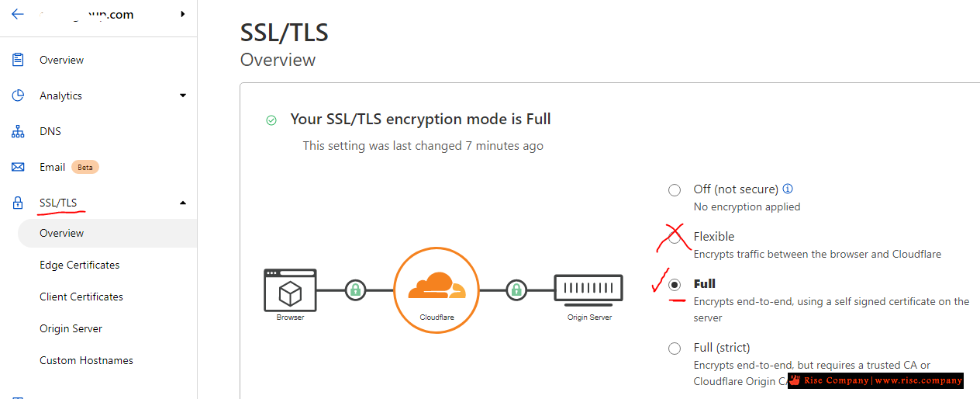Choose the Full (strict) radio button
This screenshot has height=399, width=980.
point(675,349)
